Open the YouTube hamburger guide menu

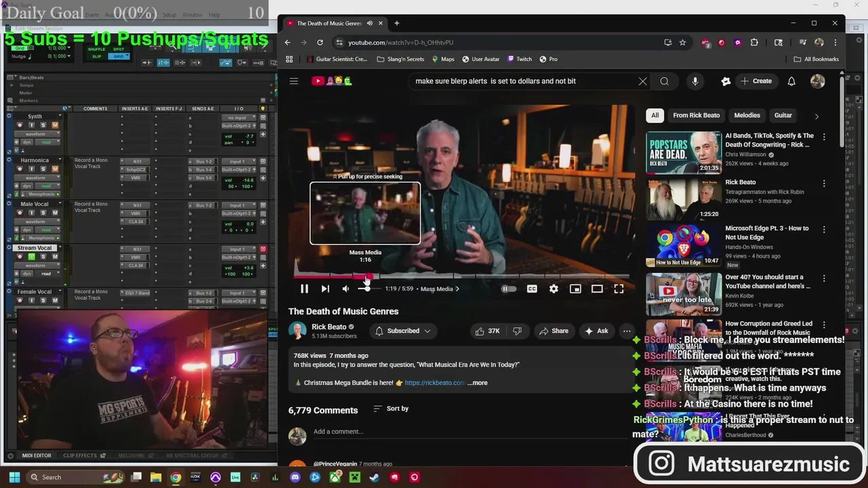click(x=294, y=81)
